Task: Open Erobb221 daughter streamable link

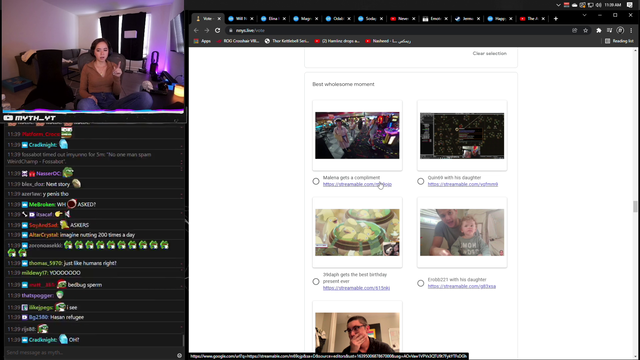Action: point(462,287)
